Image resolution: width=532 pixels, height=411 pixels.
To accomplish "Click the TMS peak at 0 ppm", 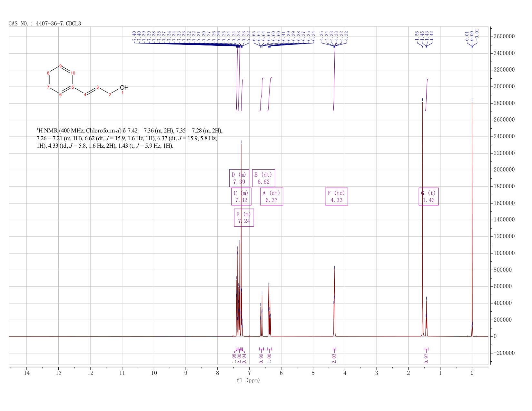I will [x=472, y=219].
